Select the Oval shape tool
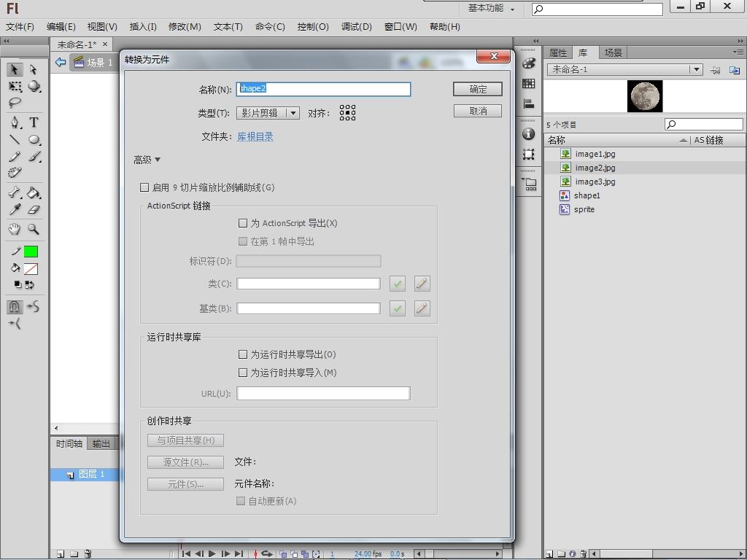The height and width of the screenshot is (560, 747). [x=34, y=139]
